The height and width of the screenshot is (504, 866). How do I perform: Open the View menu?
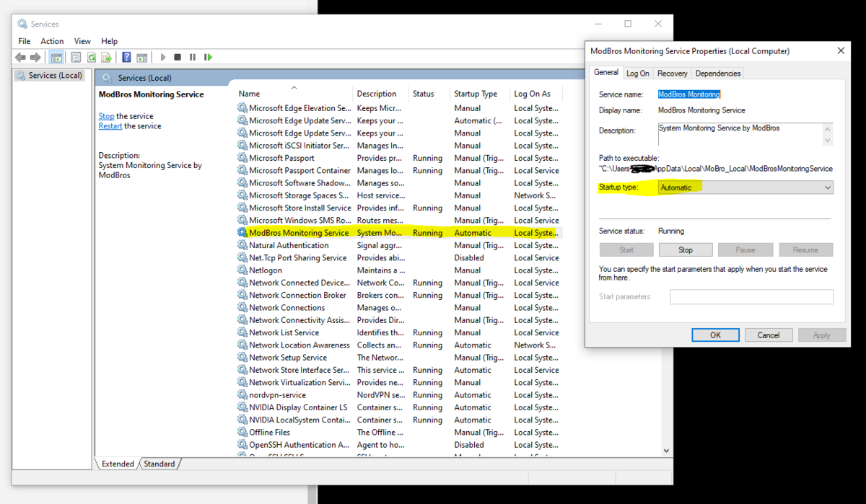(x=82, y=41)
